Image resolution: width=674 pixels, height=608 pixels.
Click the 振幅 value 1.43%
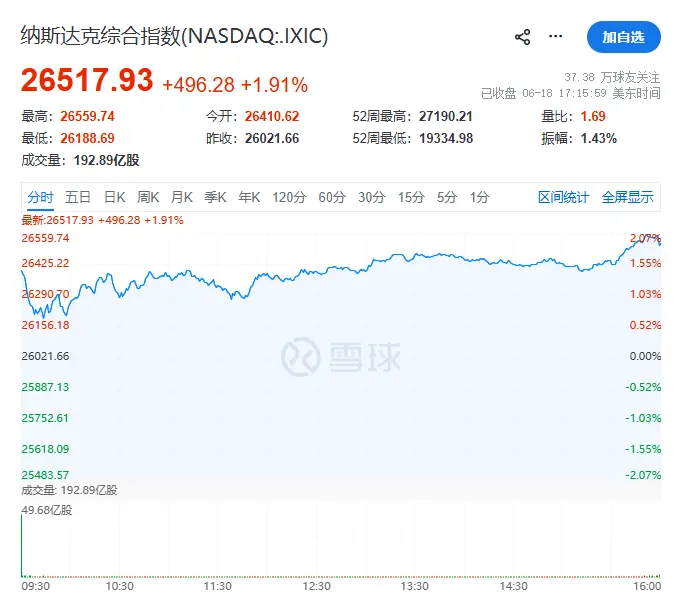pyautogui.click(x=599, y=138)
